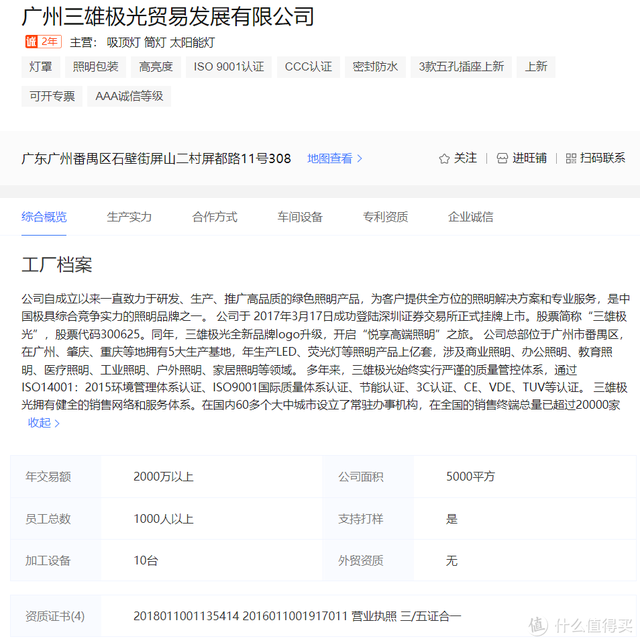This screenshot has width=640, height=643.
Task: Click the value 10台
Action: (x=146, y=561)
